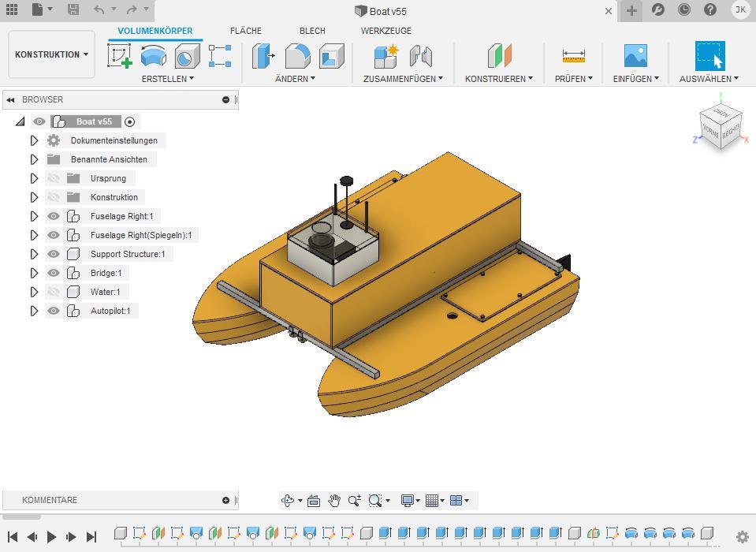Viewport: 756px width, 552px height.
Task: Switch to the BLECH tab
Action: 312,31
